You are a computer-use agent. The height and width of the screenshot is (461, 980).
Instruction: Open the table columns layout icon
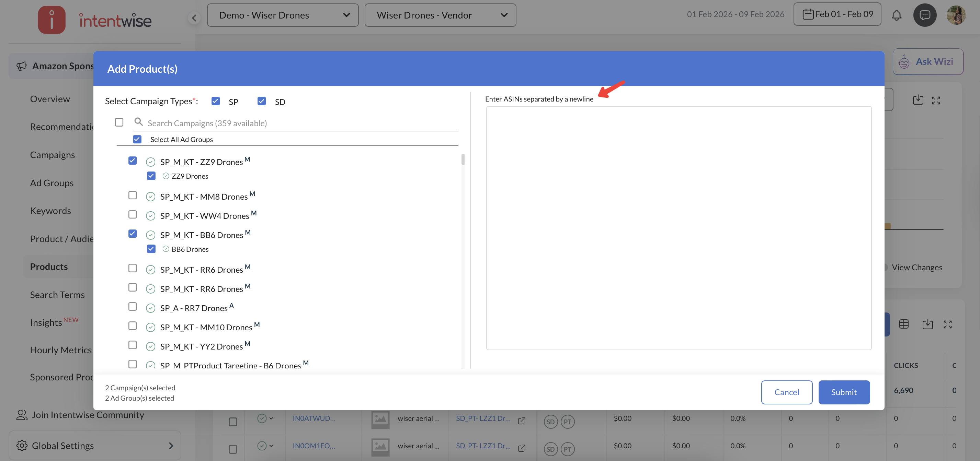click(903, 324)
